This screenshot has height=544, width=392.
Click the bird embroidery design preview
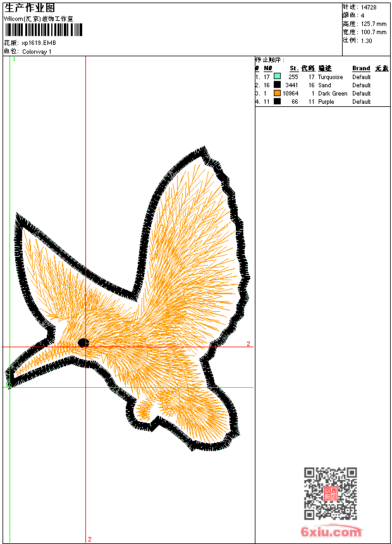click(x=128, y=299)
